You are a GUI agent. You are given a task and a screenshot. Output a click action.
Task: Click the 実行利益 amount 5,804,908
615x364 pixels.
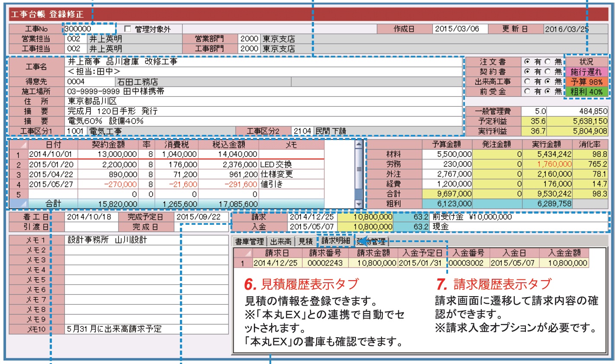[x=578, y=131]
